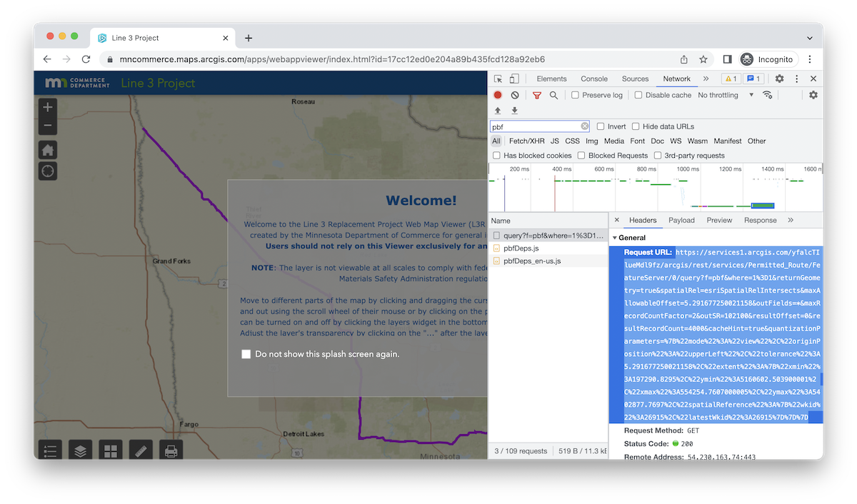Collapse the General headers section

point(614,238)
